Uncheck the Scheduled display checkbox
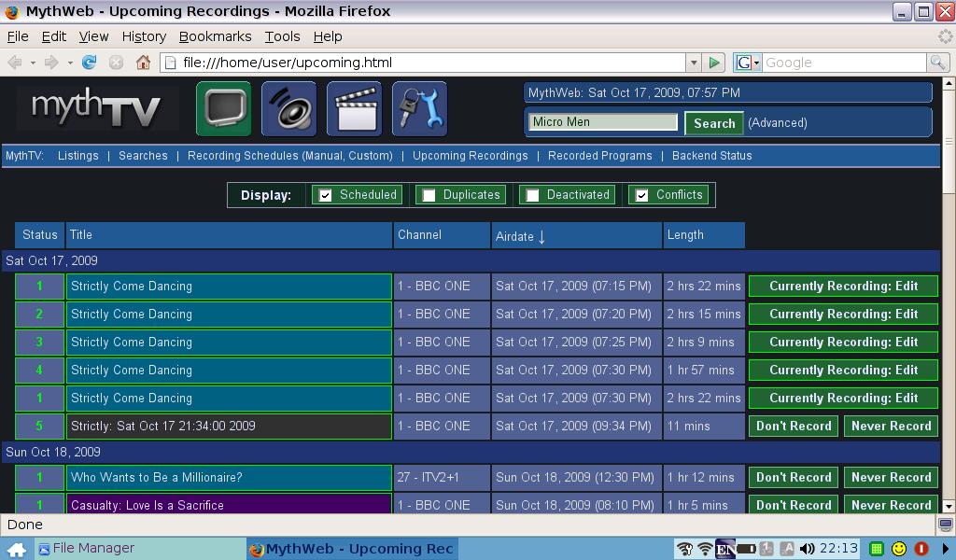 coord(325,195)
